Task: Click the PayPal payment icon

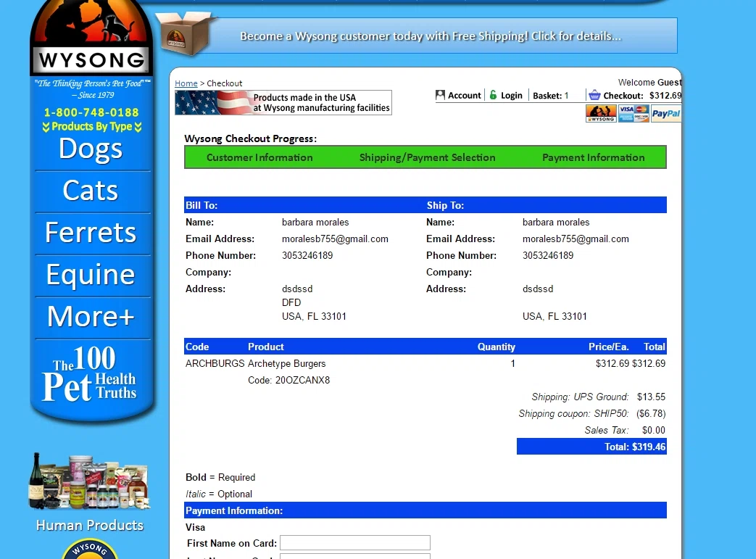Action: (x=666, y=114)
